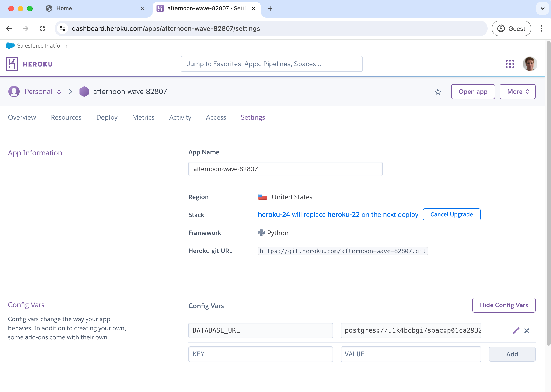Click the Personal account icon

14,92
